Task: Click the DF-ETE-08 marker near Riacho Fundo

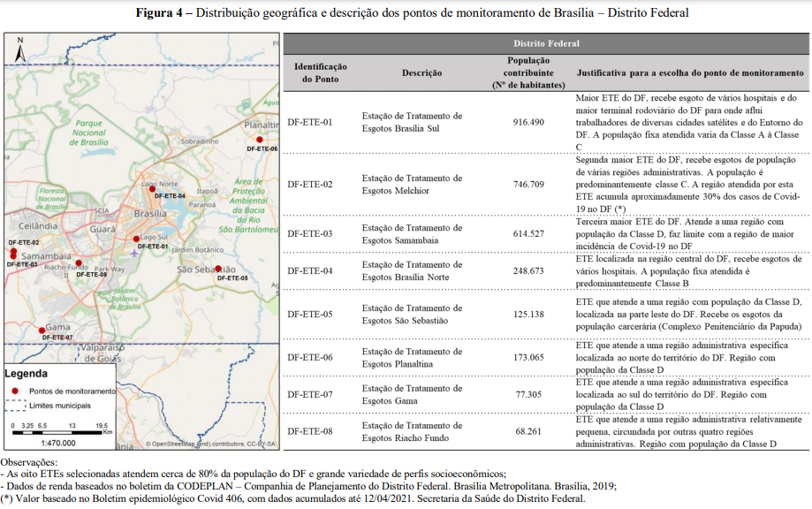Action: (79, 263)
